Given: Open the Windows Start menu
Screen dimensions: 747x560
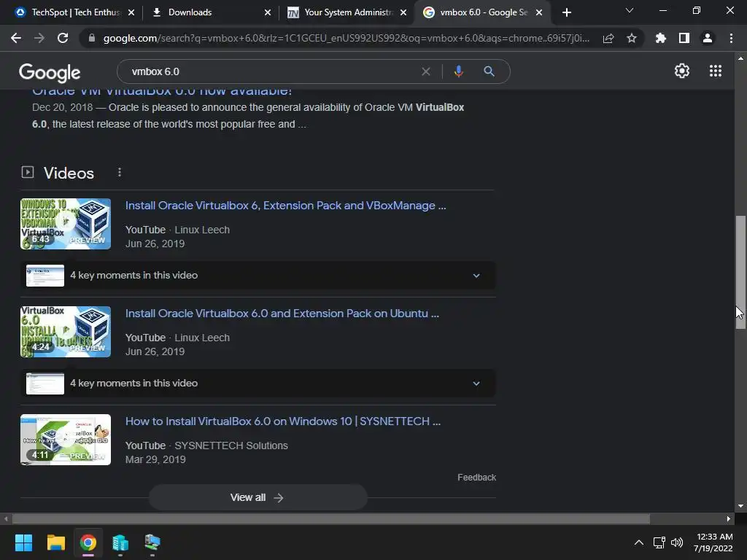Looking at the screenshot, I should pos(23,542).
